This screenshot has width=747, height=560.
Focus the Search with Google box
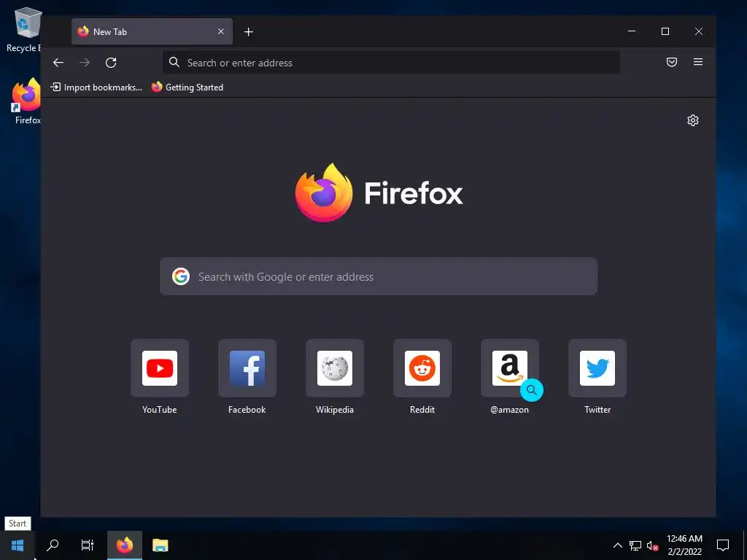(x=379, y=276)
